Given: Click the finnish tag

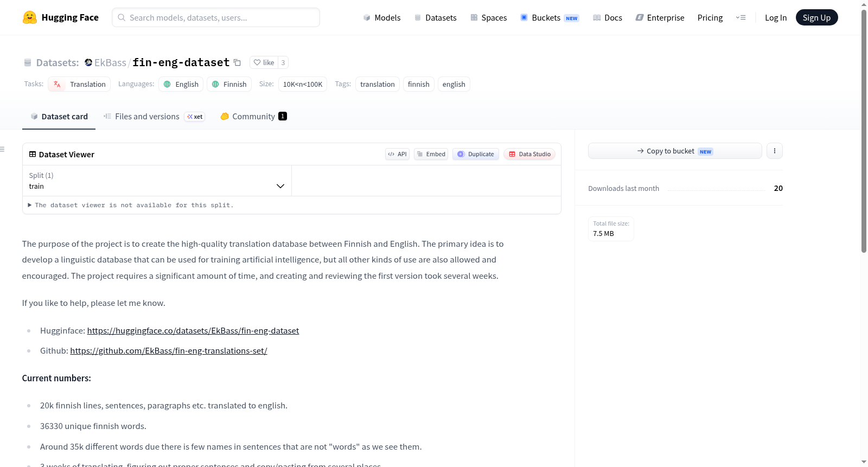Looking at the screenshot, I should click(419, 84).
